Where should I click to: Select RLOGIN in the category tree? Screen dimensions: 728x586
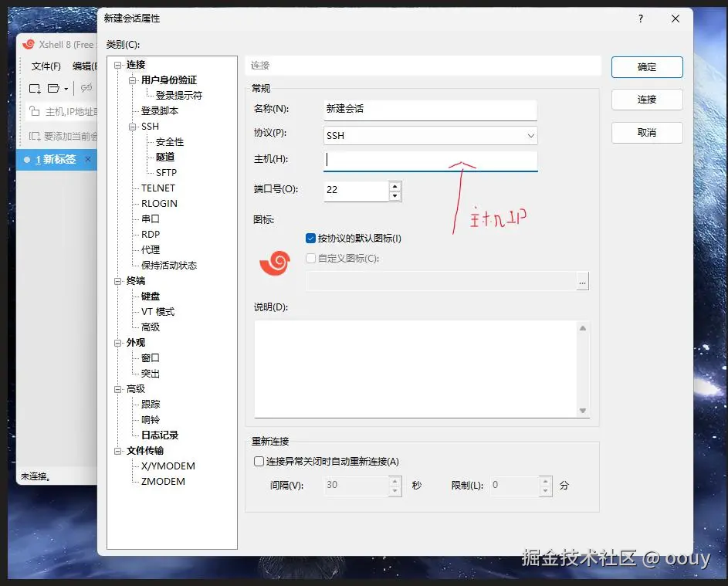(x=159, y=203)
